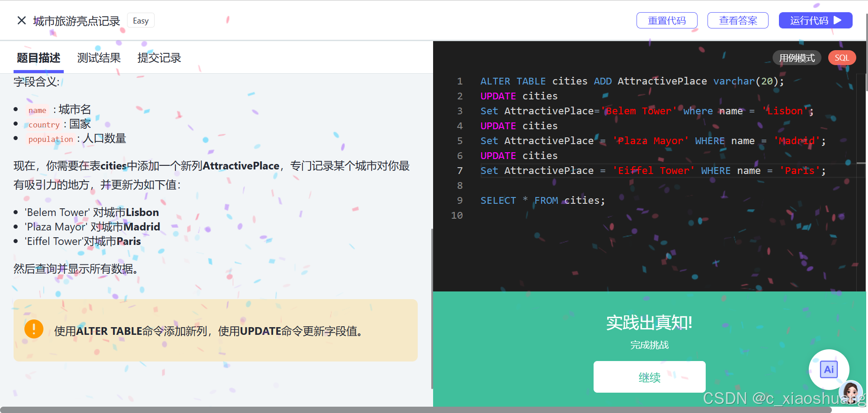Click the horizontal scrollbar at page bottom

tap(434, 409)
